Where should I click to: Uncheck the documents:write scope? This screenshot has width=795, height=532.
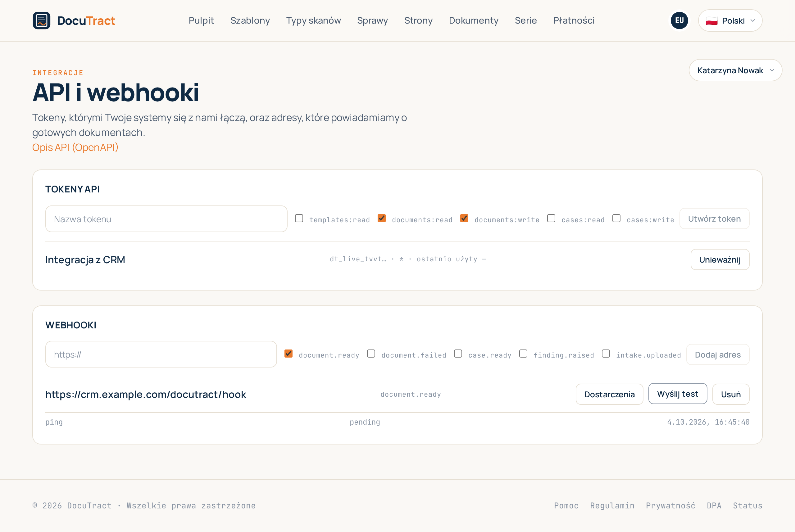464,218
